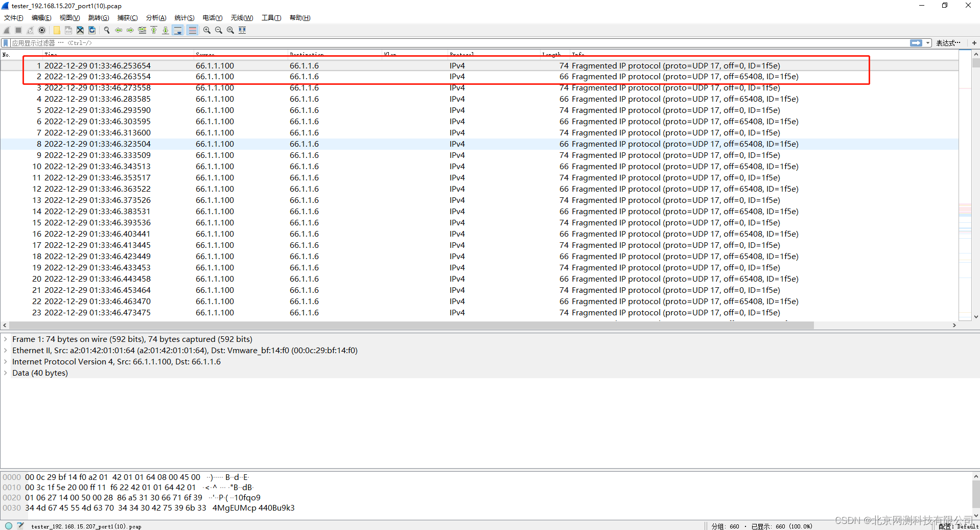This screenshot has height=530, width=980.
Task: Open Capture options gear icon
Action: (x=42, y=30)
